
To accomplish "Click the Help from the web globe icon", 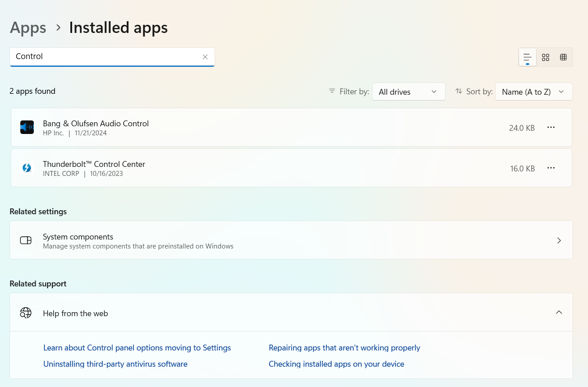I will (26, 313).
